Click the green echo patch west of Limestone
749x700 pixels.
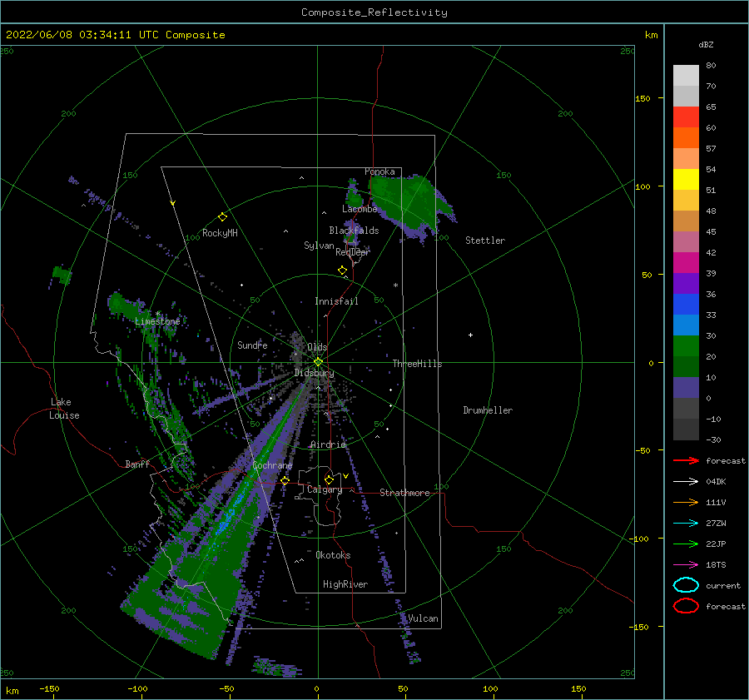coord(61,276)
